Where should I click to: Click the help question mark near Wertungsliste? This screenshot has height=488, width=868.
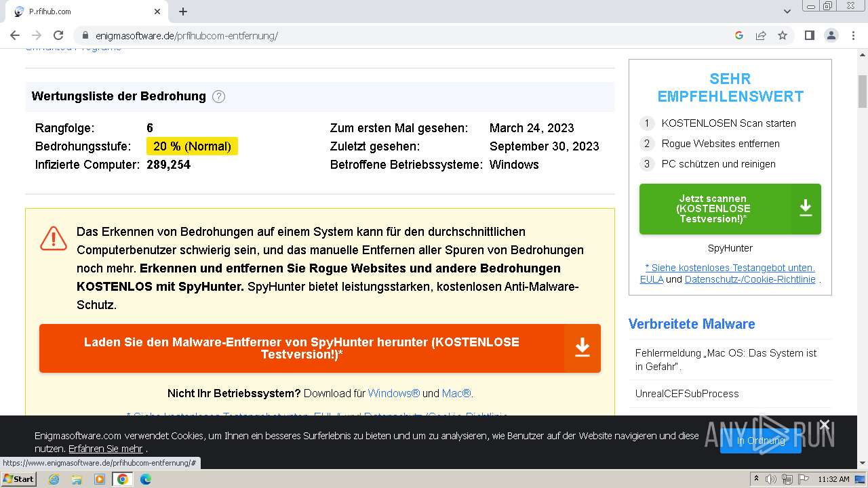pos(218,96)
